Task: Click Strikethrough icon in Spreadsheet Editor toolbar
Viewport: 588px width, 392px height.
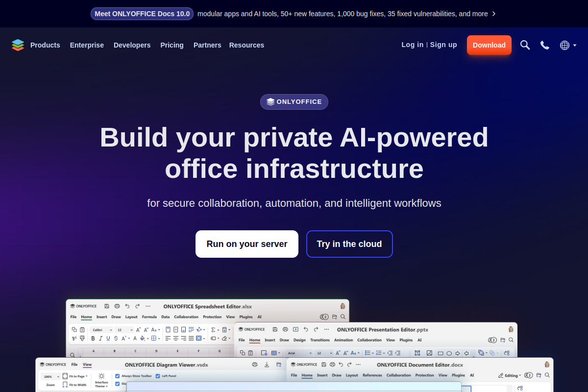Action: 116,339
